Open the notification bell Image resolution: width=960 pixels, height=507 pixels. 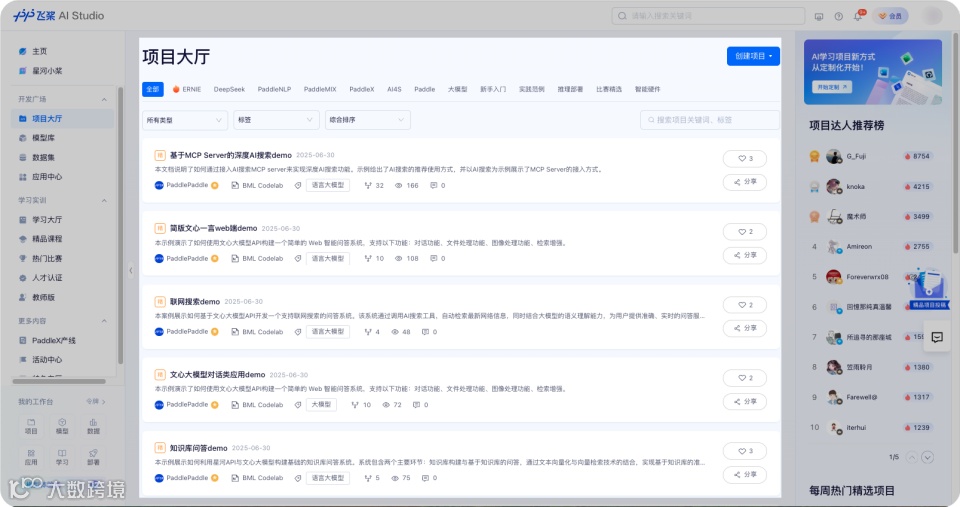[x=858, y=16]
